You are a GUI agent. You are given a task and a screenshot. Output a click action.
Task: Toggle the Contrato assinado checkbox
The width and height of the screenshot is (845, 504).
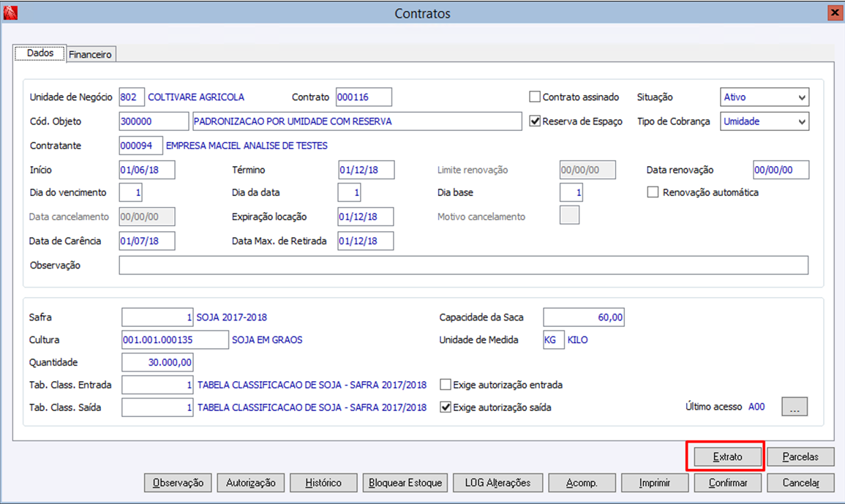tap(535, 97)
